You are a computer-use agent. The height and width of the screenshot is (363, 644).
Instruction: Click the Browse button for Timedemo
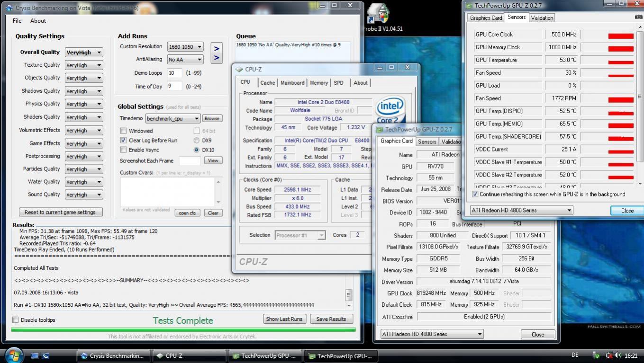[x=212, y=118]
